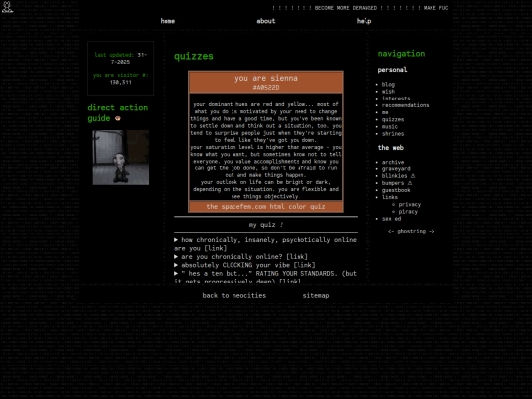Open the recommendations page
This screenshot has height=399, width=532.
pos(405,105)
